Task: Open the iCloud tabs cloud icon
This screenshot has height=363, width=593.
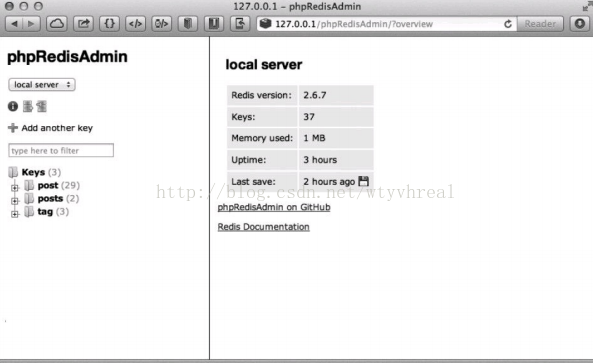Action: point(57,24)
